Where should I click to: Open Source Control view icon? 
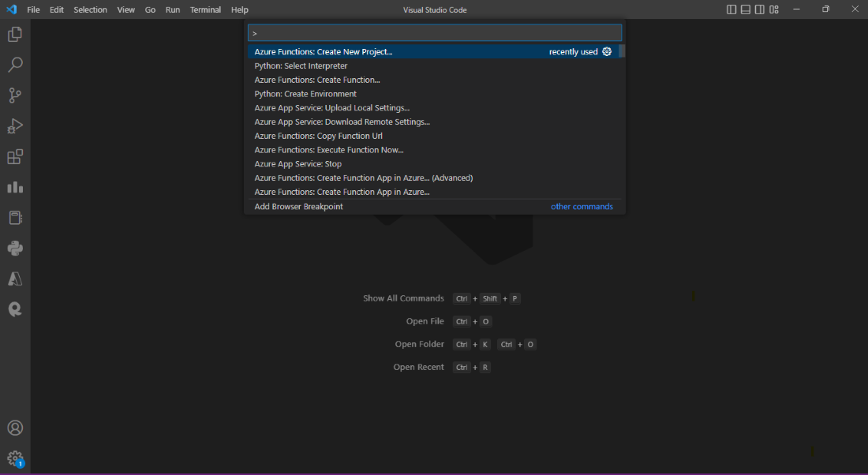15,95
